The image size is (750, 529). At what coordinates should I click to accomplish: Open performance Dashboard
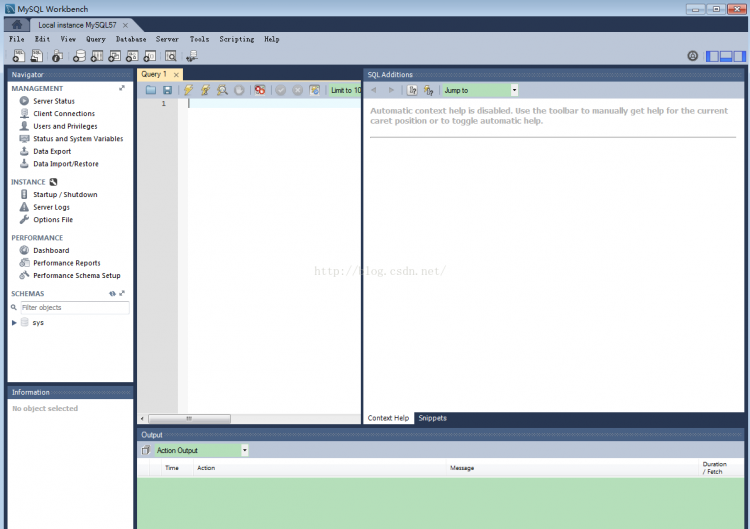click(x=51, y=250)
